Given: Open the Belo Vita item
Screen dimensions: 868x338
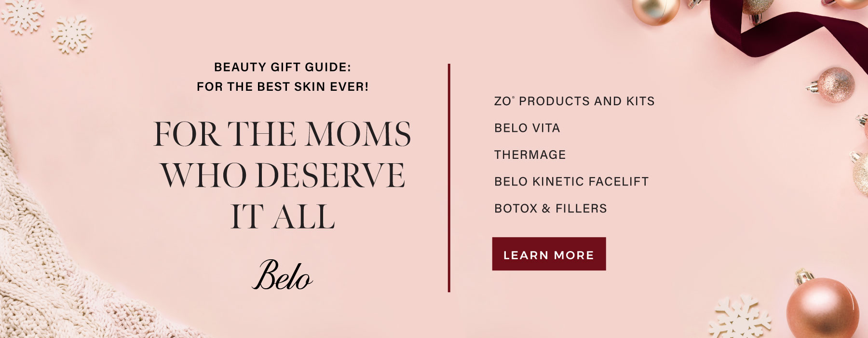Looking at the screenshot, I should tap(527, 128).
